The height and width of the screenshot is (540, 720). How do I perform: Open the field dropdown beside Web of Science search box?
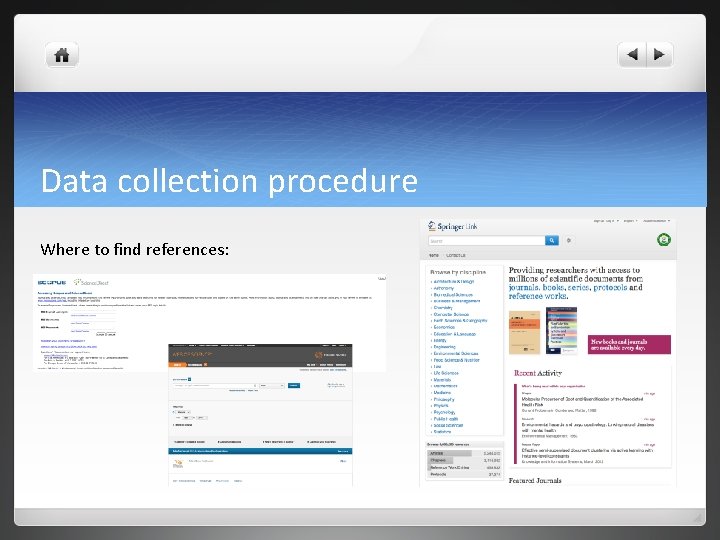click(272, 385)
